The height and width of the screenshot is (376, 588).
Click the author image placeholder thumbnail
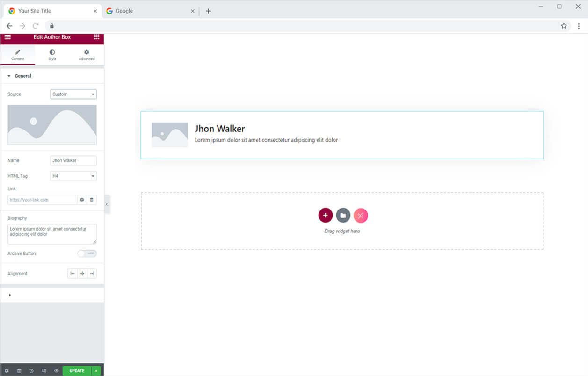[52, 124]
